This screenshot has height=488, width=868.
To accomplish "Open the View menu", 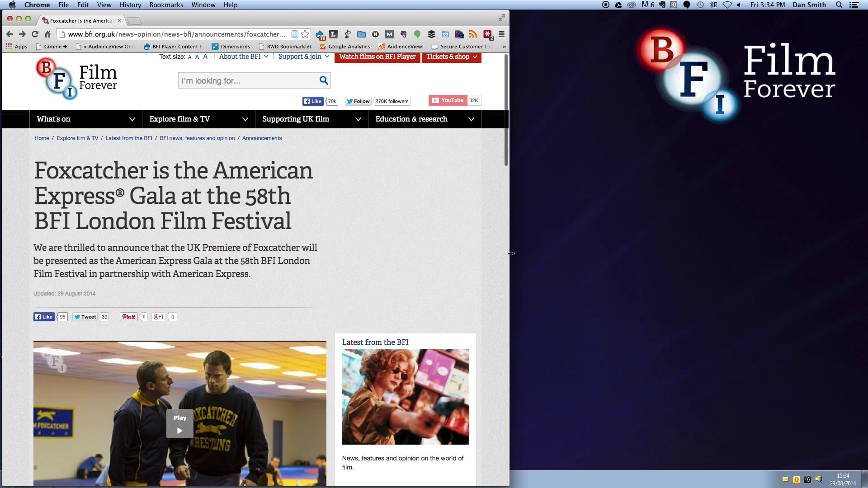I will coord(104,5).
